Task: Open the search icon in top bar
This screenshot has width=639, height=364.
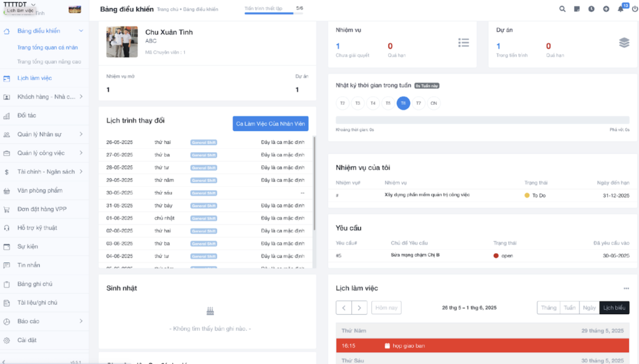Action: pos(562,9)
